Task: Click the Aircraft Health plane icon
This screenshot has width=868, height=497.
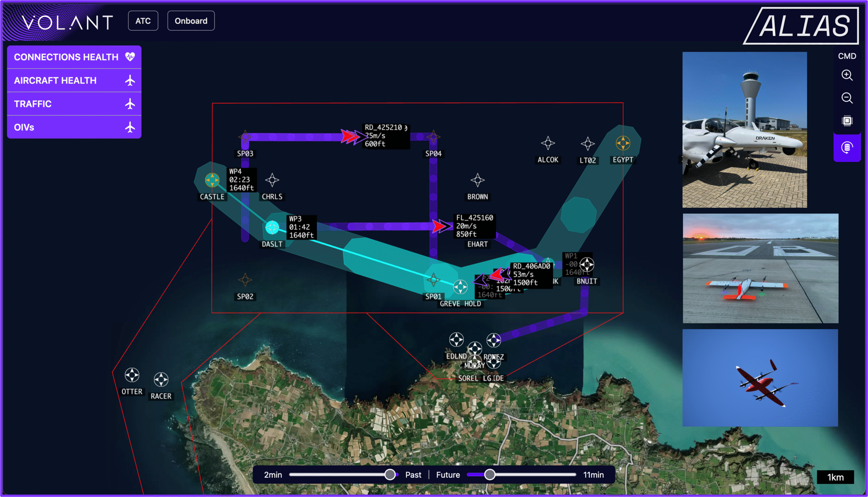Action: [x=130, y=80]
